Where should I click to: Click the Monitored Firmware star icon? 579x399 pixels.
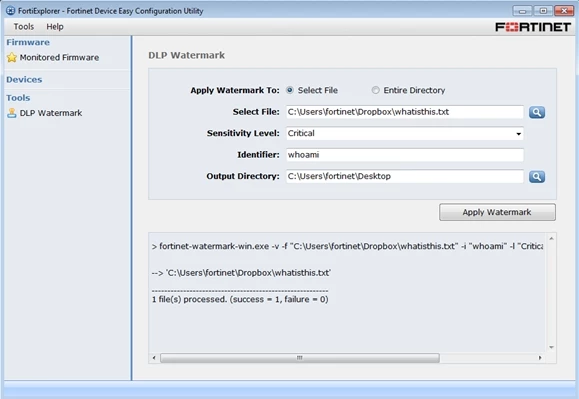[12, 57]
